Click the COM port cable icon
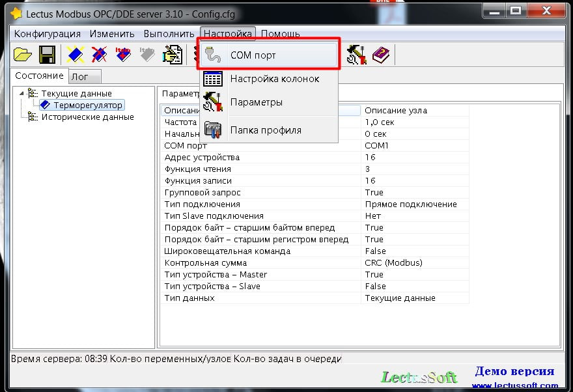573x392 pixels. 213,55
